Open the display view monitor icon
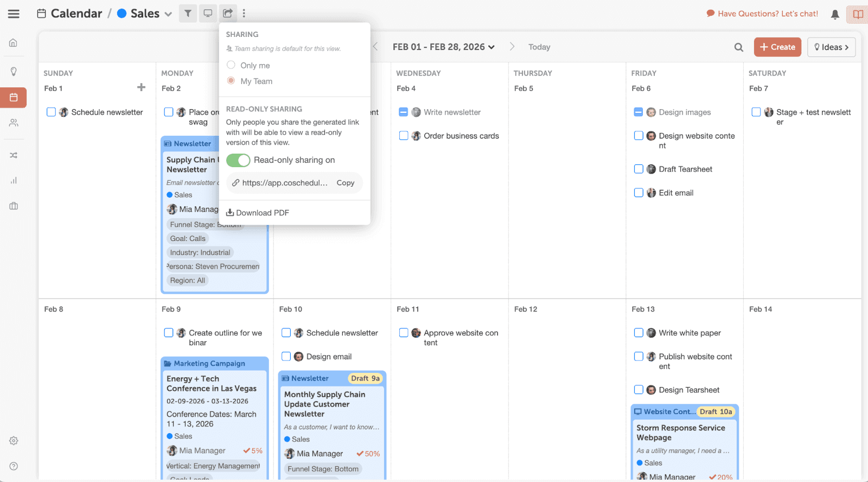 click(x=208, y=14)
